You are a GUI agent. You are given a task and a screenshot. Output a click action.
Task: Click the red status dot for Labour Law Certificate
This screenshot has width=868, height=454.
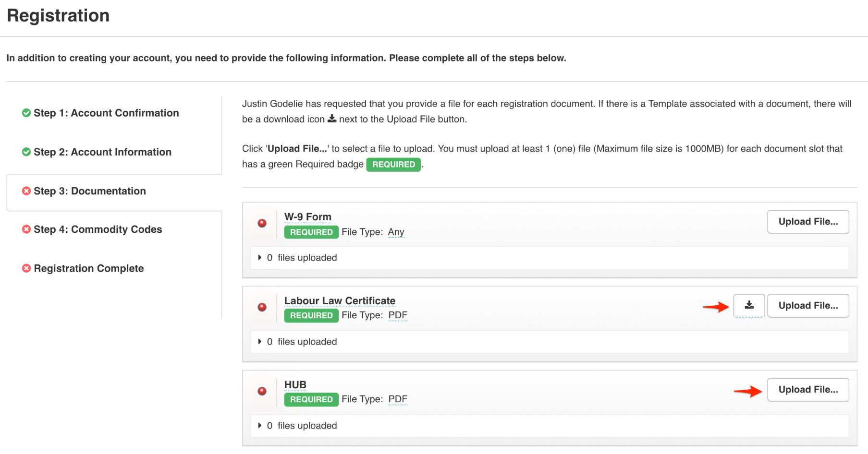(262, 307)
